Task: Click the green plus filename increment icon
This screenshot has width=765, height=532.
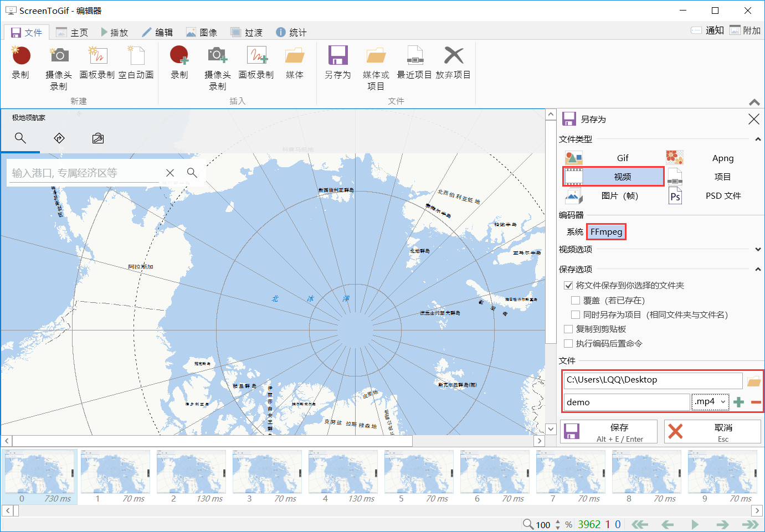Action: point(738,402)
